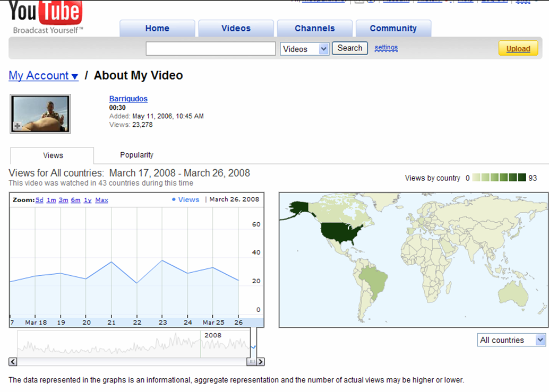549x392 pixels.
Task: Set chart zoom to Max
Action: click(x=101, y=200)
